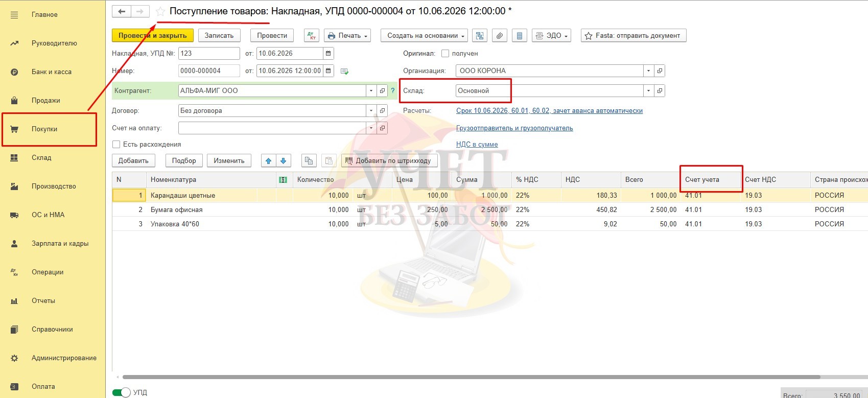
Task: Click Добавить button above table
Action: 133,160
